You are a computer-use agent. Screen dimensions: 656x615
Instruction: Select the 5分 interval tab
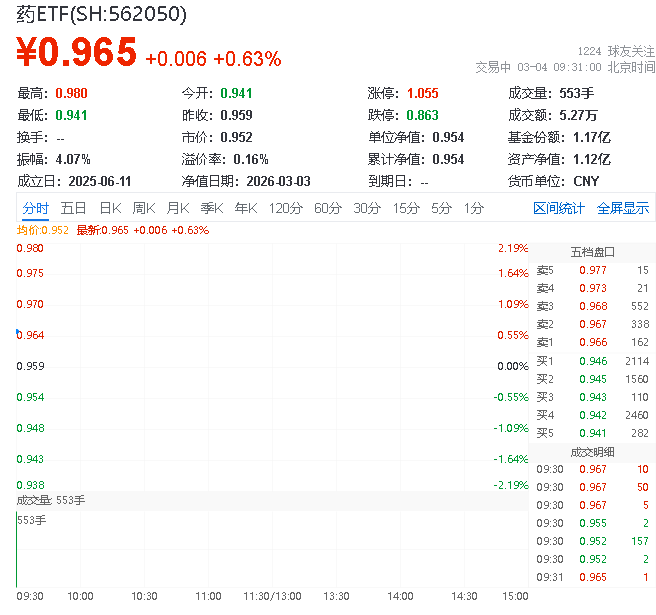442,208
